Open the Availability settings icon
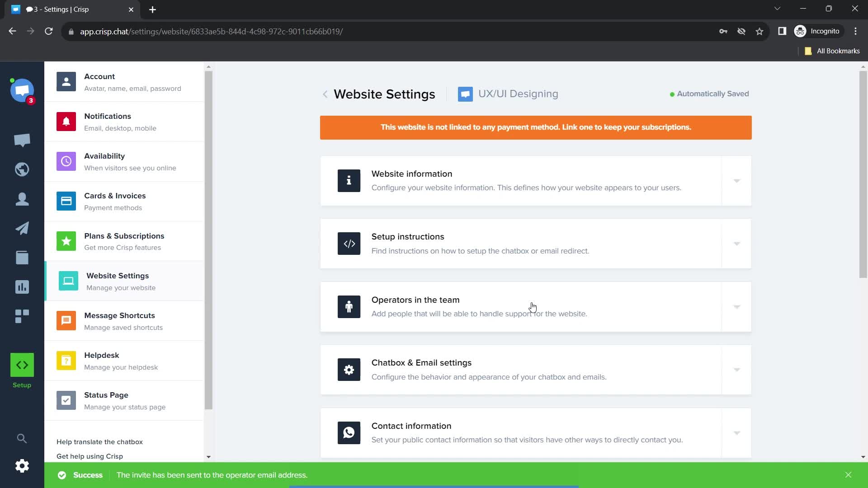 (x=66, y=161)
